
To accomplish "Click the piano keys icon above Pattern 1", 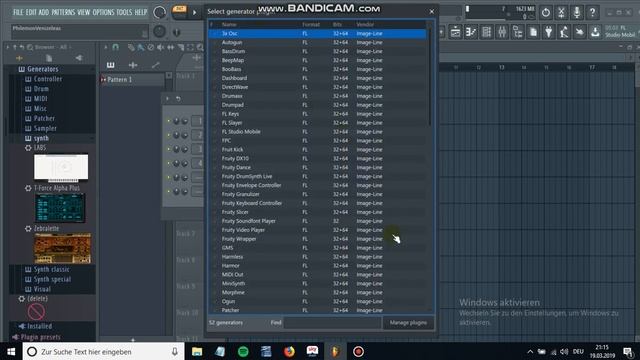I will (x=111, y=65).
